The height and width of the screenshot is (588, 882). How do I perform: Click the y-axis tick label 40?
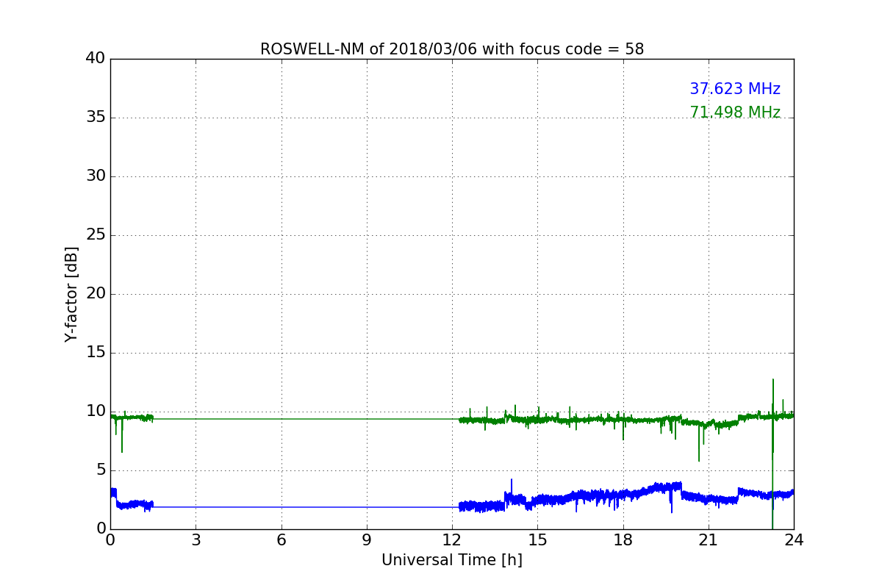tap(96, 58)
